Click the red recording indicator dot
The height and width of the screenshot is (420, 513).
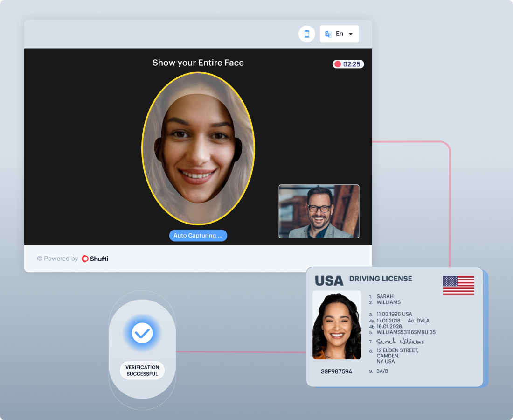(338, 64)
